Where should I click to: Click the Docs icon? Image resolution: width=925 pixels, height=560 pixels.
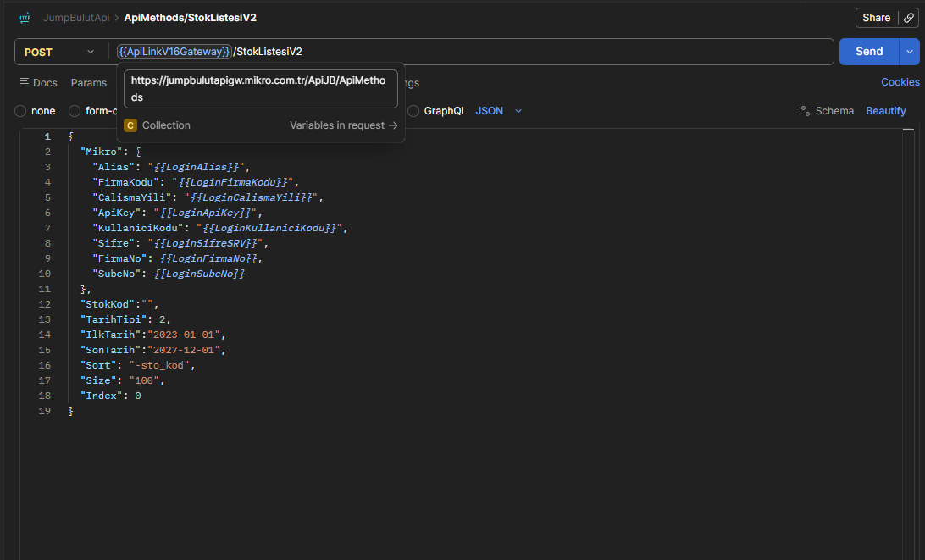pyautogui.click(x=25, y=83)
